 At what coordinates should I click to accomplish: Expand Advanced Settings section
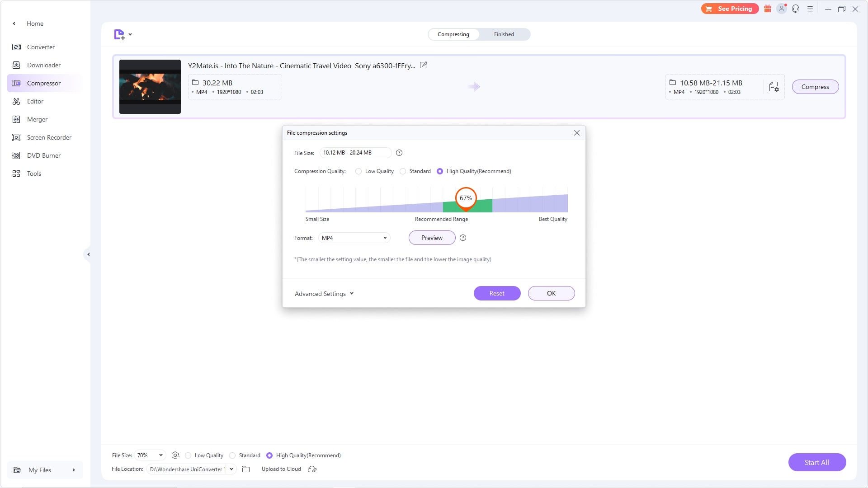(324, 294)
